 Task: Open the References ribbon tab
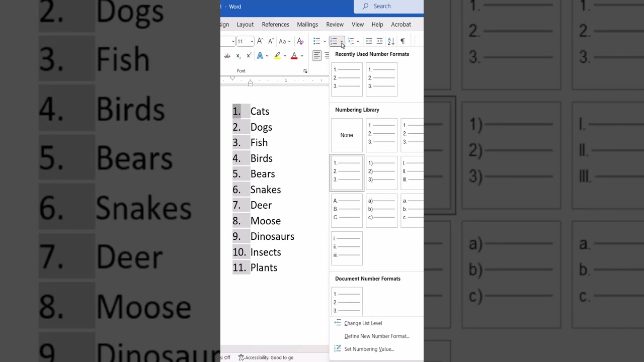point(275,24)
